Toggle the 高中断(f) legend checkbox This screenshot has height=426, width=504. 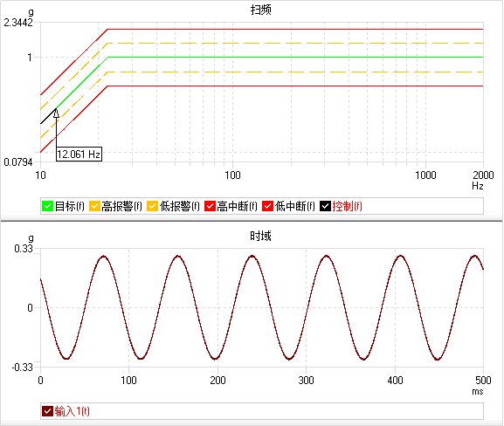pyautogui.click(x=210, y=206)
